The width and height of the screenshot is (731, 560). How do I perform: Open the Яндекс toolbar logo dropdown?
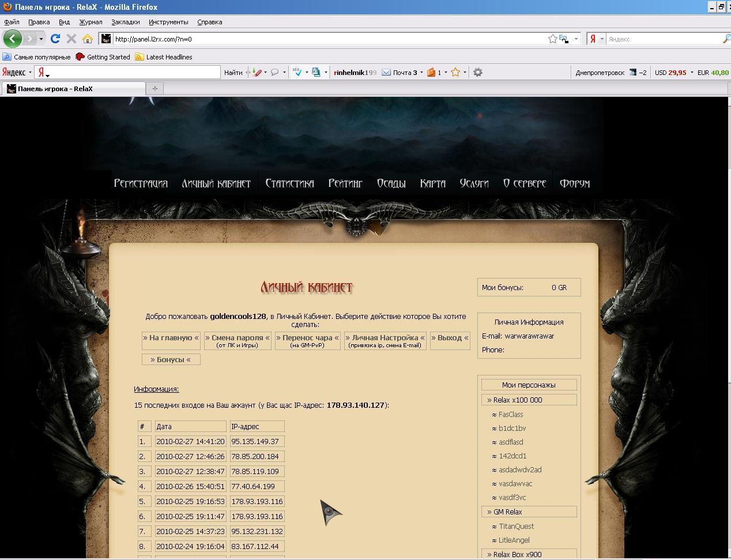[17, 72]
